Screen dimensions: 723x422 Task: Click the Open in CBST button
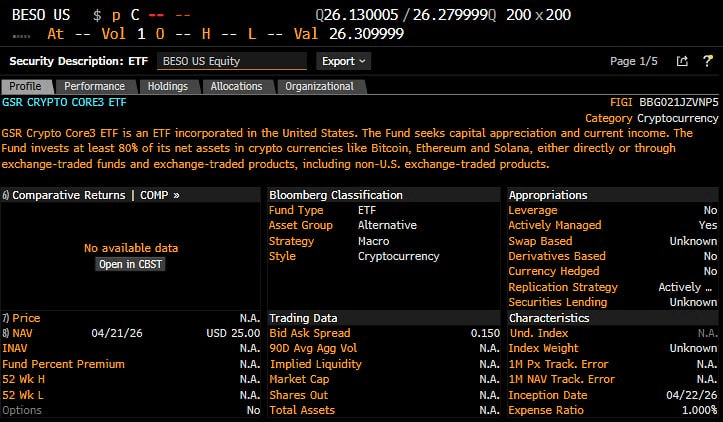pyautogui.click(x=130, y=264)
